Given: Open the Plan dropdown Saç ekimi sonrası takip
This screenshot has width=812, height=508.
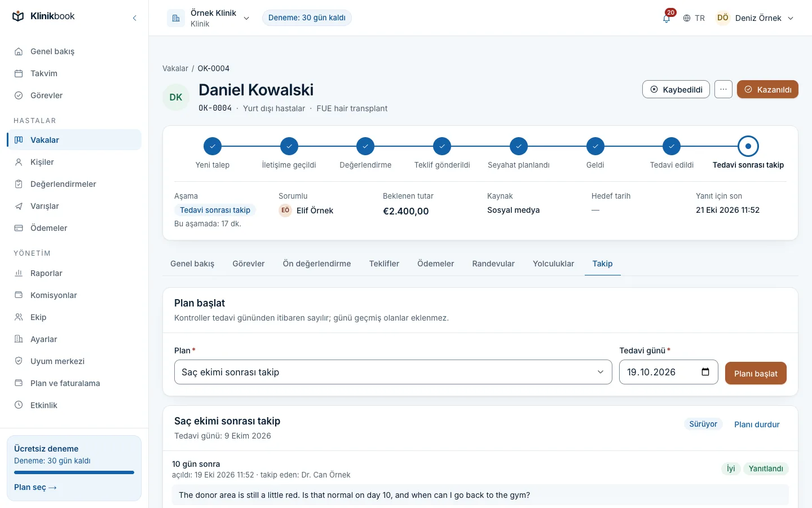Looking at the screenshot, I should tap(393, 372).
